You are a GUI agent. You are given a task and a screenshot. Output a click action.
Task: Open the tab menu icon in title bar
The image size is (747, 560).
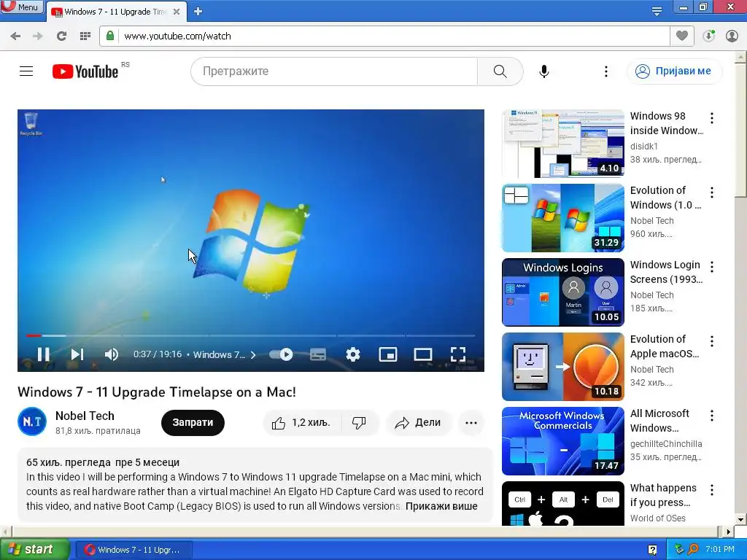tap(657, 11)
